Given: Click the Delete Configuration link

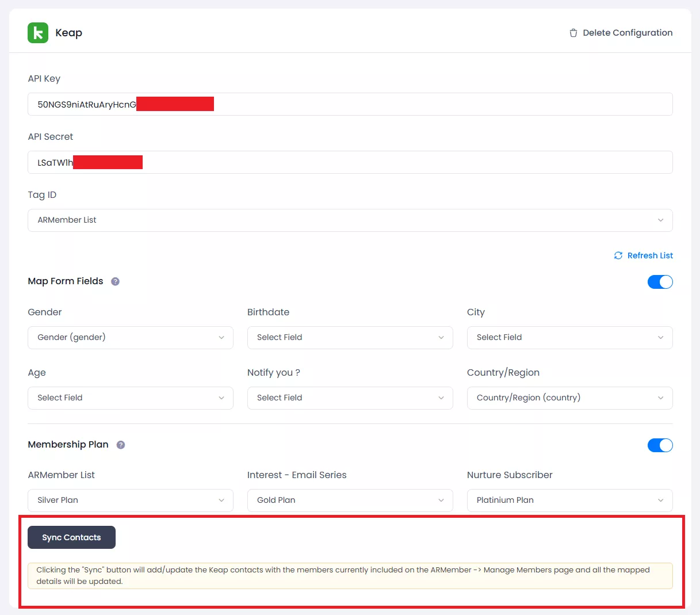Looking at the screenshot, I should (627, 33).
